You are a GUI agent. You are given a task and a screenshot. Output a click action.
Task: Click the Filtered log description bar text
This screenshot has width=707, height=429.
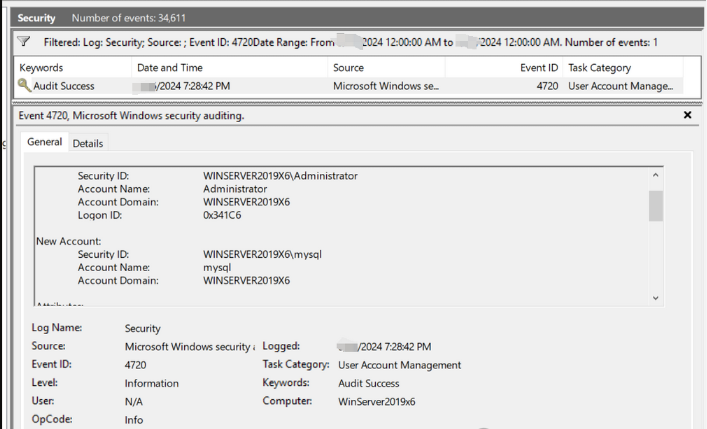pos(350,42)
